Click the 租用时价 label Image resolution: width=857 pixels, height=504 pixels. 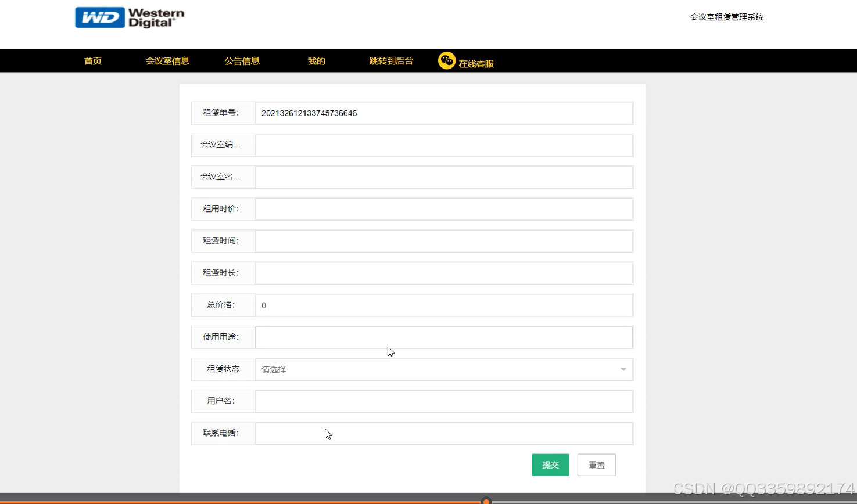coord(221,208)
